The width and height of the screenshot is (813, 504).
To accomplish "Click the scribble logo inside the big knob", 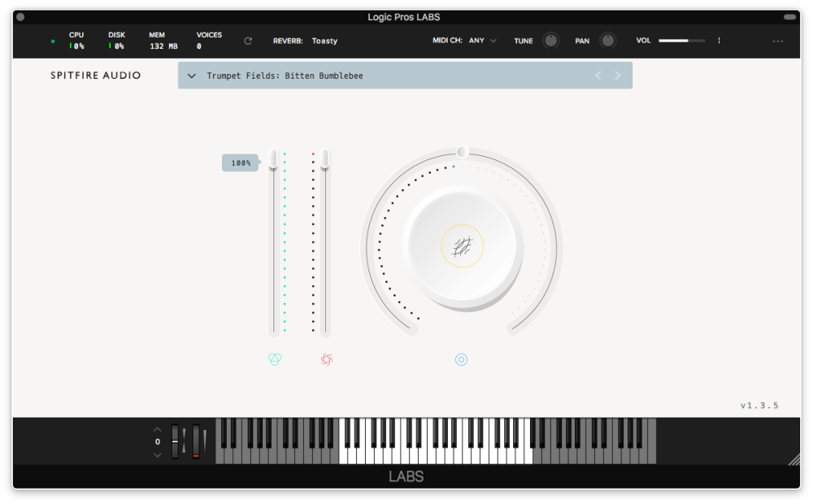I will click(462, 246).
